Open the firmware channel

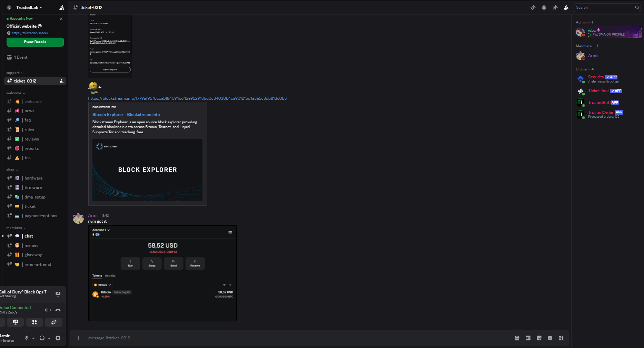point(35,187)
